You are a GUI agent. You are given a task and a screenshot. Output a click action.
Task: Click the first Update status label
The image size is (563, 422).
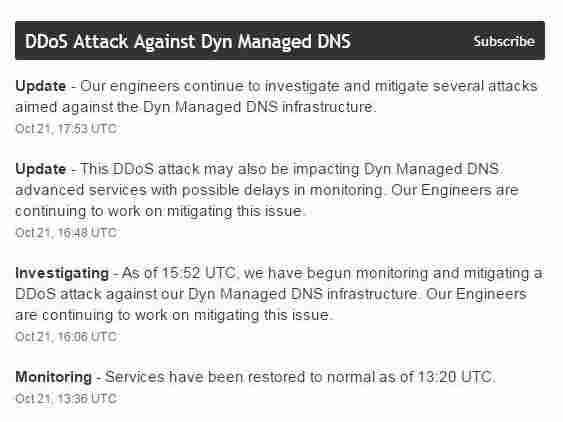tap(41, 86)
